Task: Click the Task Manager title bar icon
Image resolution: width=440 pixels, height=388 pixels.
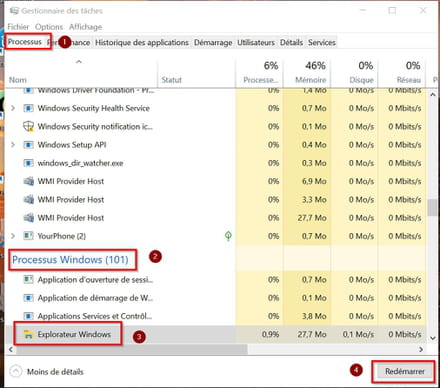Action: click(x=14, y=11)
